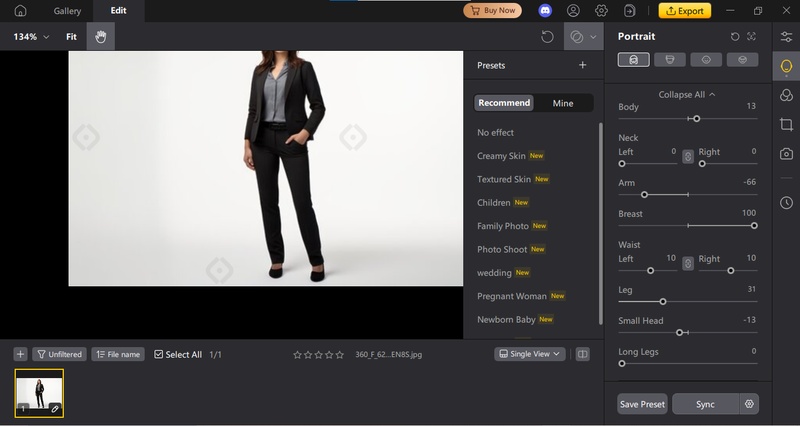
Task: Switch to the Mine presets tab
Action: (x=563, y=103)
